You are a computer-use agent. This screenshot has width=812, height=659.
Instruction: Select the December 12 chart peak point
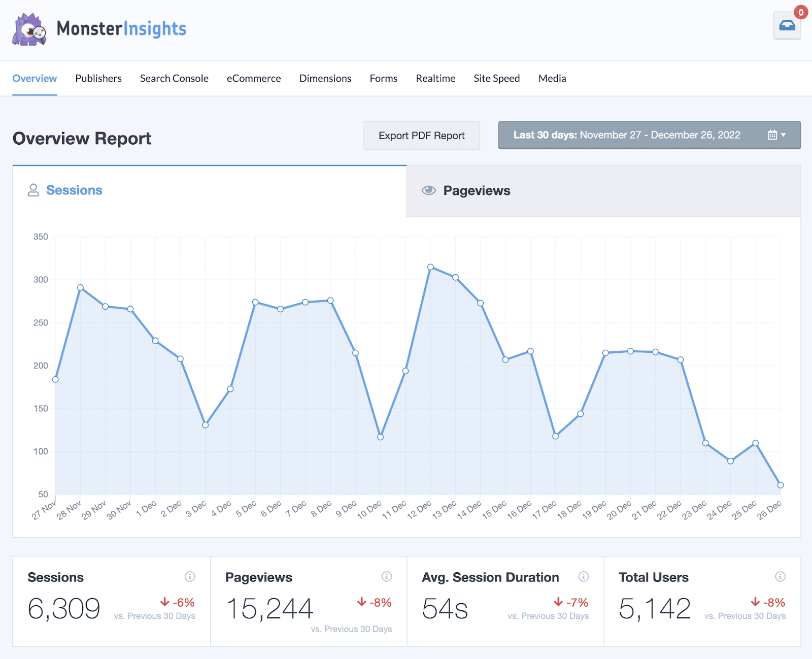pos(431,266)
